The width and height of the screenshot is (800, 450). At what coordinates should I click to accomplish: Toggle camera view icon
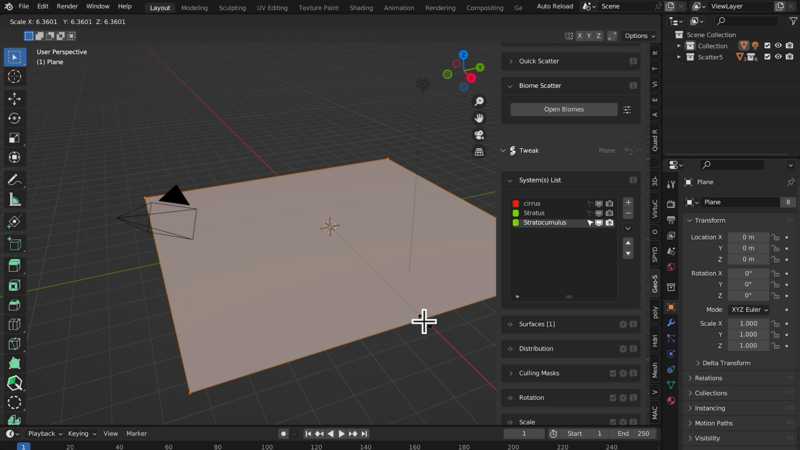pos(479,135)
